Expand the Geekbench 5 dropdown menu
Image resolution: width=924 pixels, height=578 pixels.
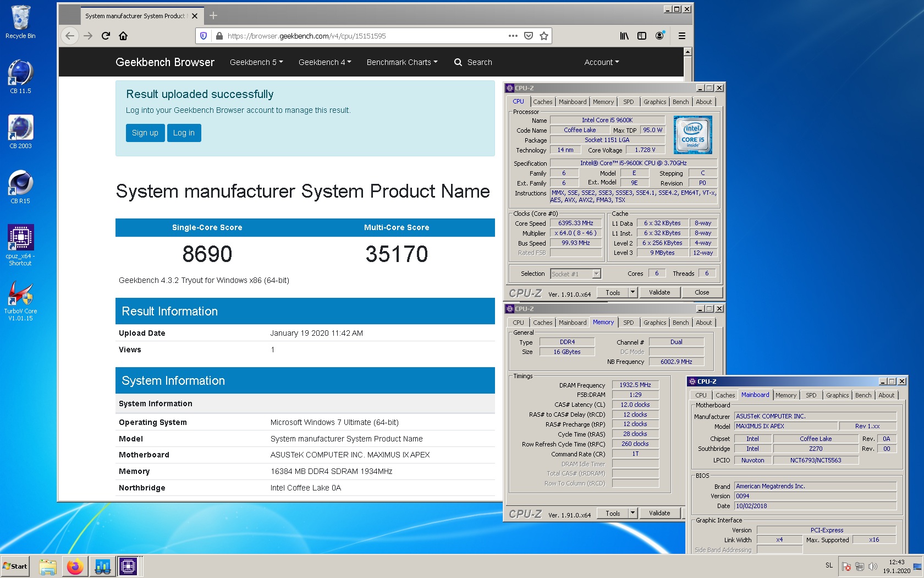point(256,62)
